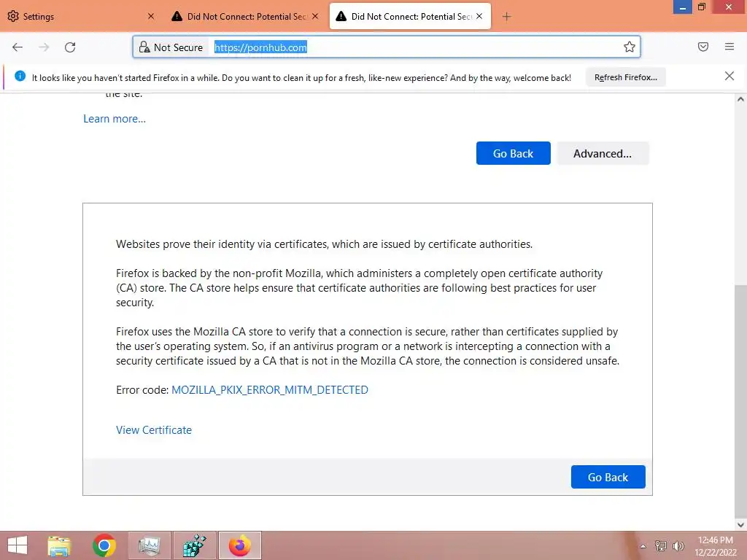Close the middle Did Not Connect tab

tap(315, 16)
